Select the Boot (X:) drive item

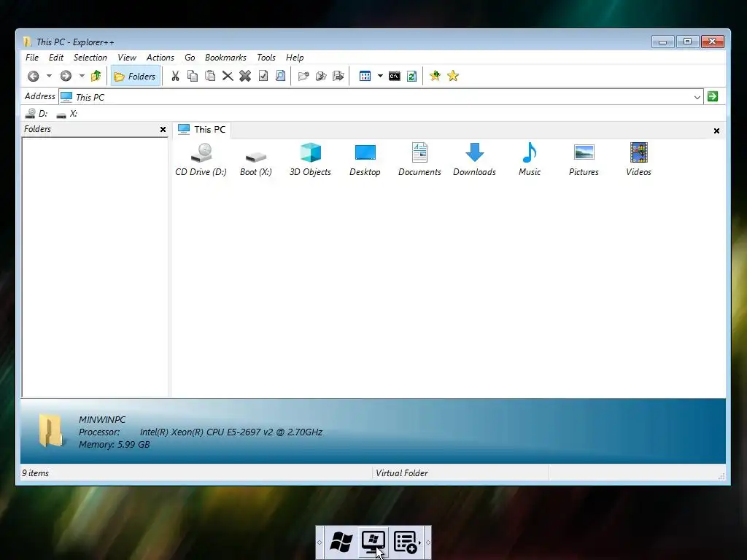[256, 163]
